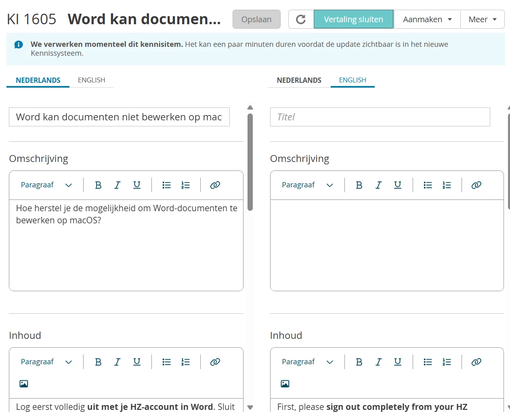The image size is (510, 420).
Task: Click Italic in Dutch Omschrijving toolbar
Action: click(x=118, y=185)
